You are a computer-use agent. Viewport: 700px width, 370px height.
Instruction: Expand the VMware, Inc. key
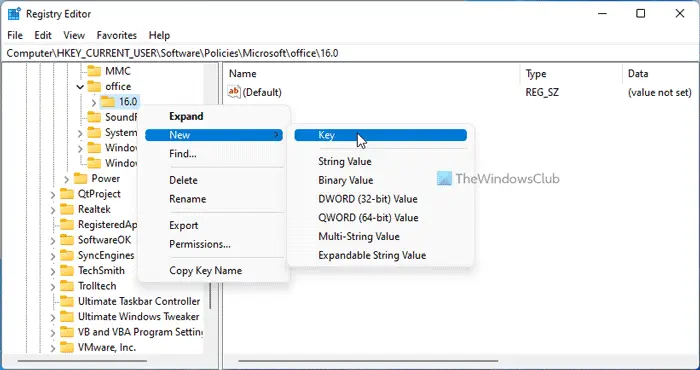53,348
